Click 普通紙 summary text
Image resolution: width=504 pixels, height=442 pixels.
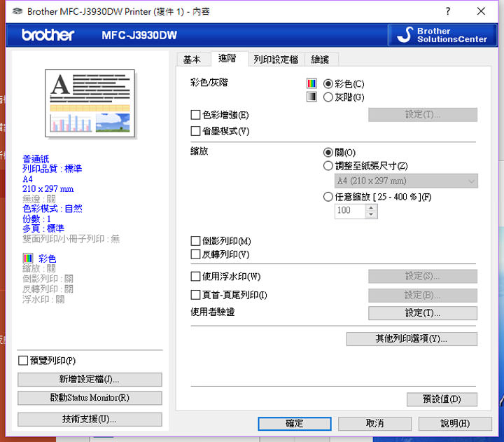click(x=36, y=159)
